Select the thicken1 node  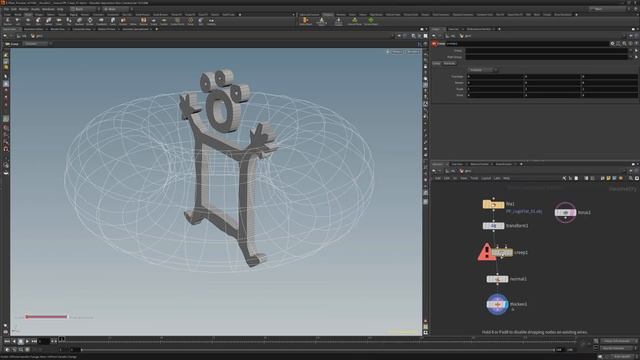[x=497, y=304]
